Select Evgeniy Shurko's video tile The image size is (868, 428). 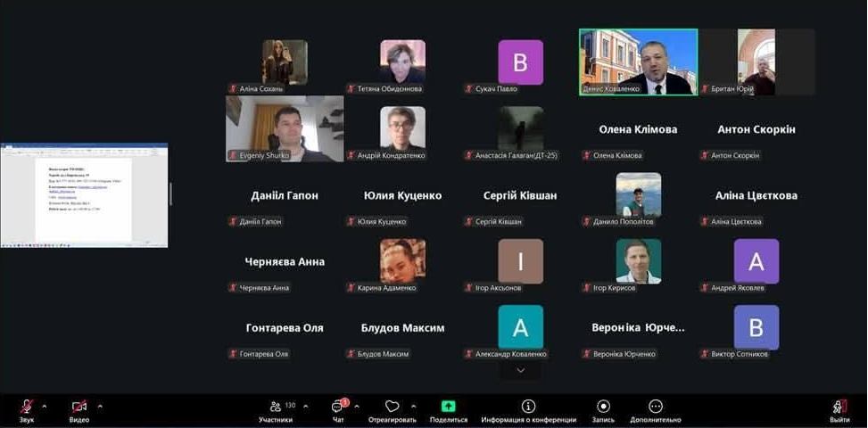point(285,128)
